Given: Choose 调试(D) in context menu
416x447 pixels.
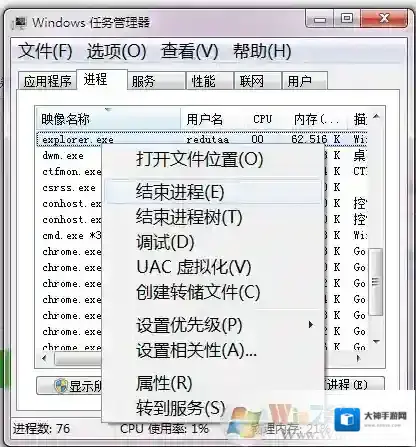Looking at the screenshot, I should (213, 242).
